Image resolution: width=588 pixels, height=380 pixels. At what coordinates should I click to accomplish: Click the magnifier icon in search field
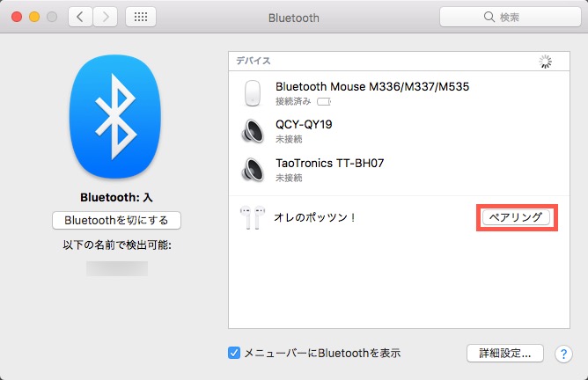pyautogui.click(x=489, y=17)
